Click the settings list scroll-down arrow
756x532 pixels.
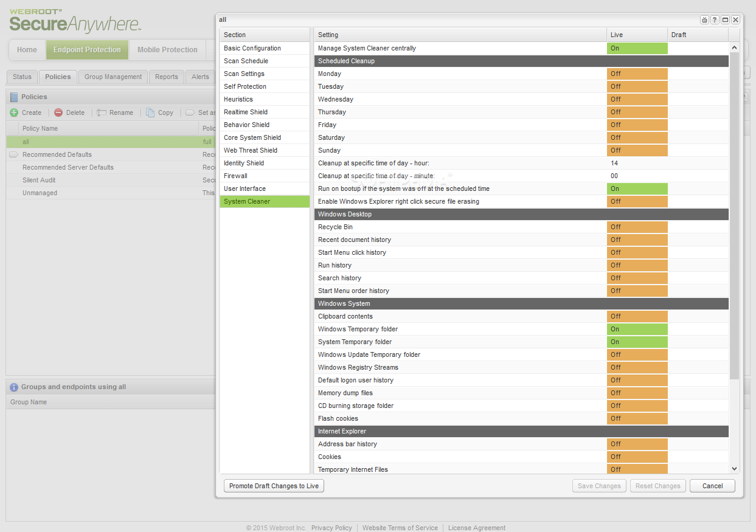click(734, 469)
